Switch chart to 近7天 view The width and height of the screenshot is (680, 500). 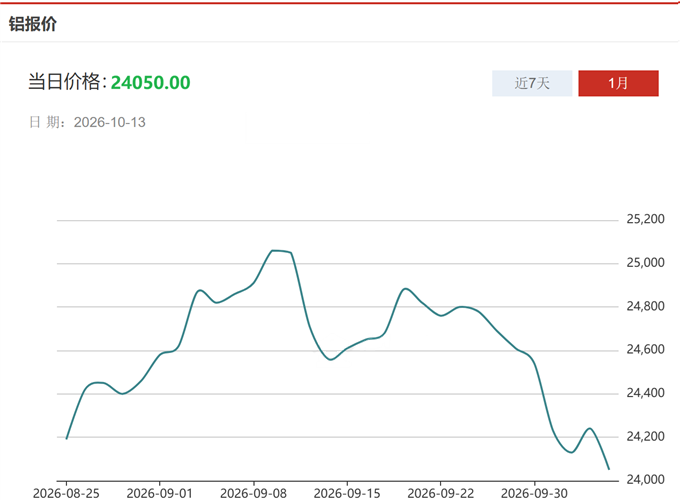[532, 83]
